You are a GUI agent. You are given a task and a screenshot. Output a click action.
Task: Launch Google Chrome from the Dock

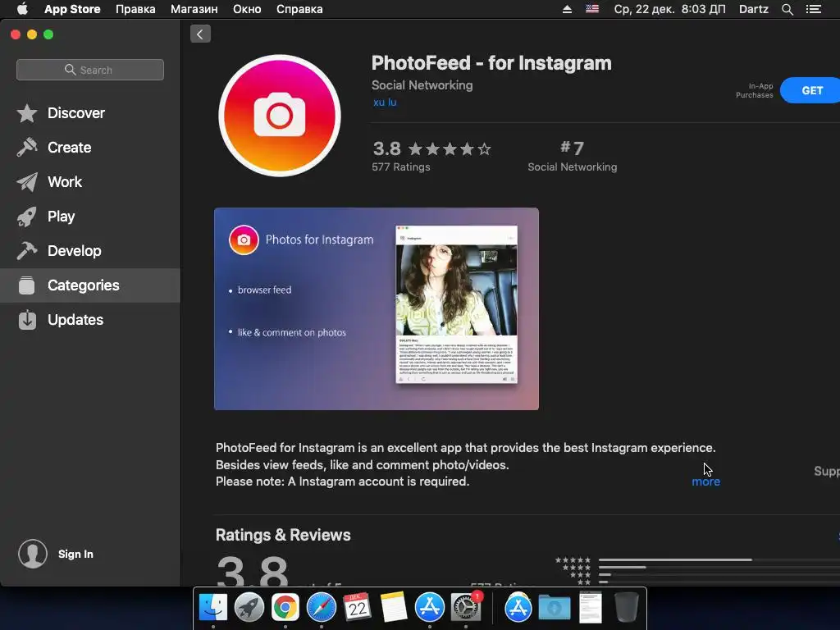[x=285, y=608]
